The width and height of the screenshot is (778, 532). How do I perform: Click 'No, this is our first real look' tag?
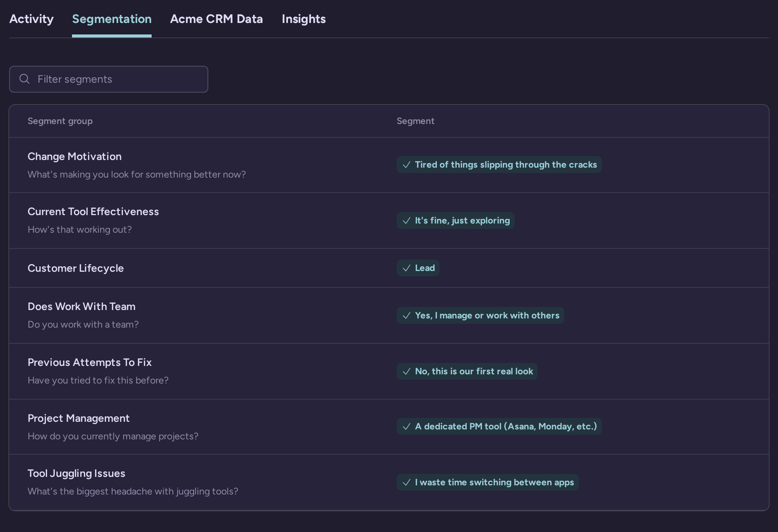point(467,371)
